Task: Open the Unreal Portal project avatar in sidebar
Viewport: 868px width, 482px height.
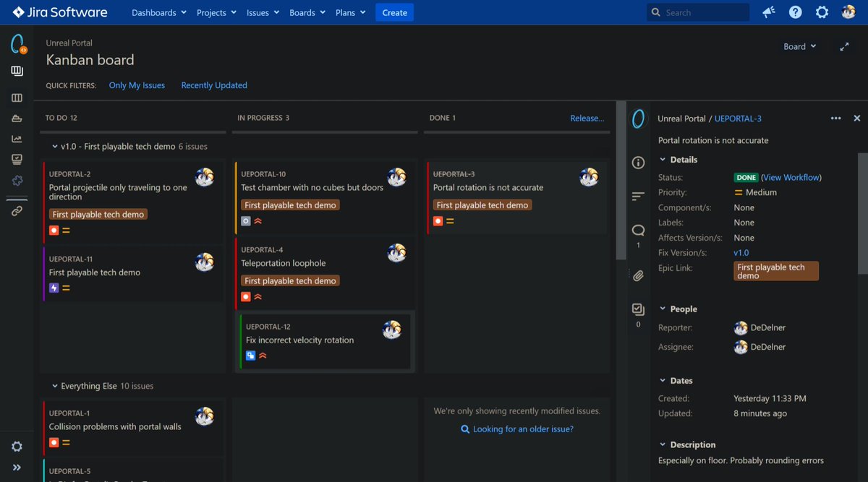Action: [x=18, y=45]
